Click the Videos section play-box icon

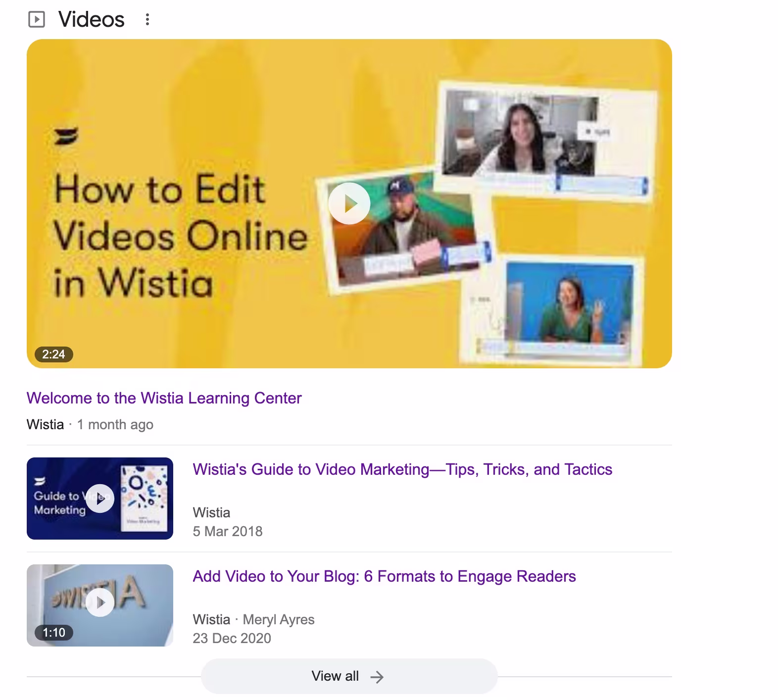[37, 20]
